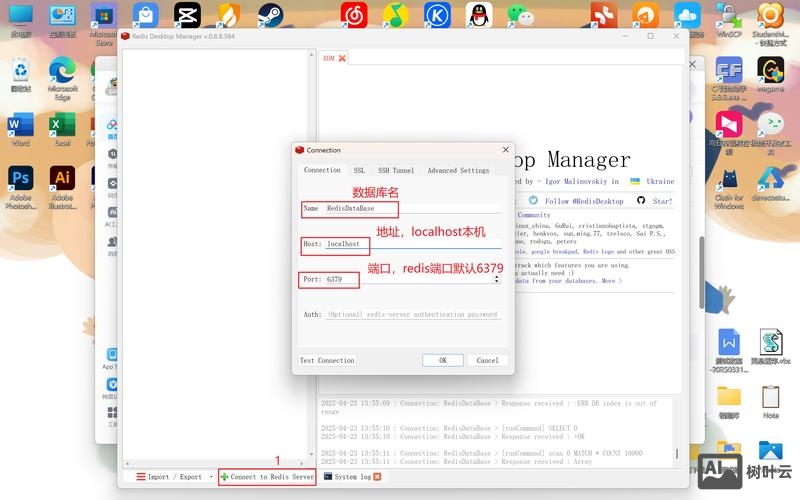This screenshot has height=500, width=800.
Task: Click the Host field containing localhost
Action: (x=412, y=244)
